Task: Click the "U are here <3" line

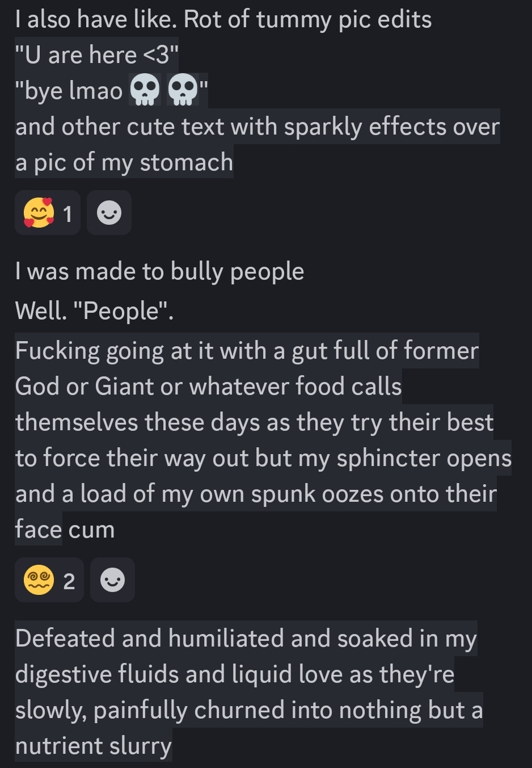Action: pos(97,55)
